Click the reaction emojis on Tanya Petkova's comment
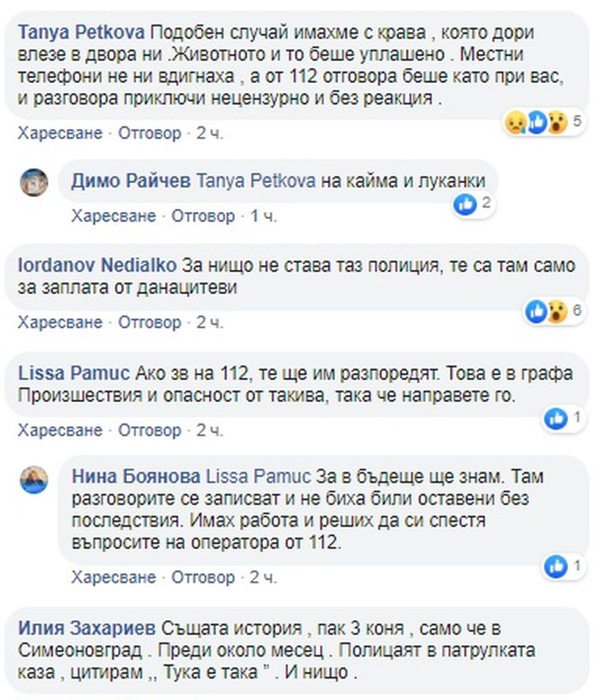608x700 pixels. [536, 122]
